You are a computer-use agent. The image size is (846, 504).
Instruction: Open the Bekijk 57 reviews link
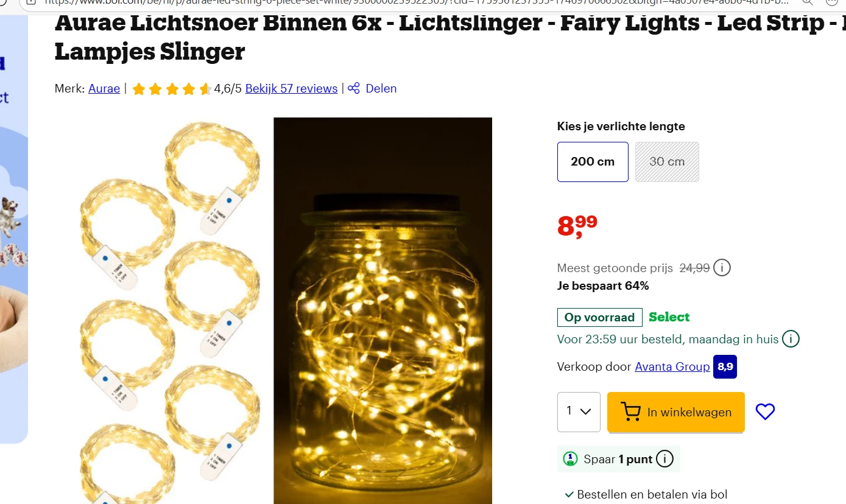pyautogui.click(x=291, y=88)
